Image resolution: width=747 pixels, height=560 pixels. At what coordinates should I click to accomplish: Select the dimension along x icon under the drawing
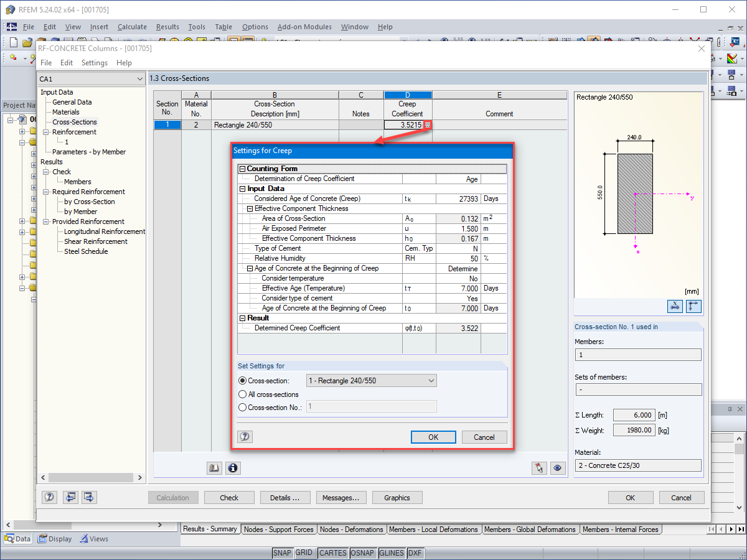(x=674, y=306)
